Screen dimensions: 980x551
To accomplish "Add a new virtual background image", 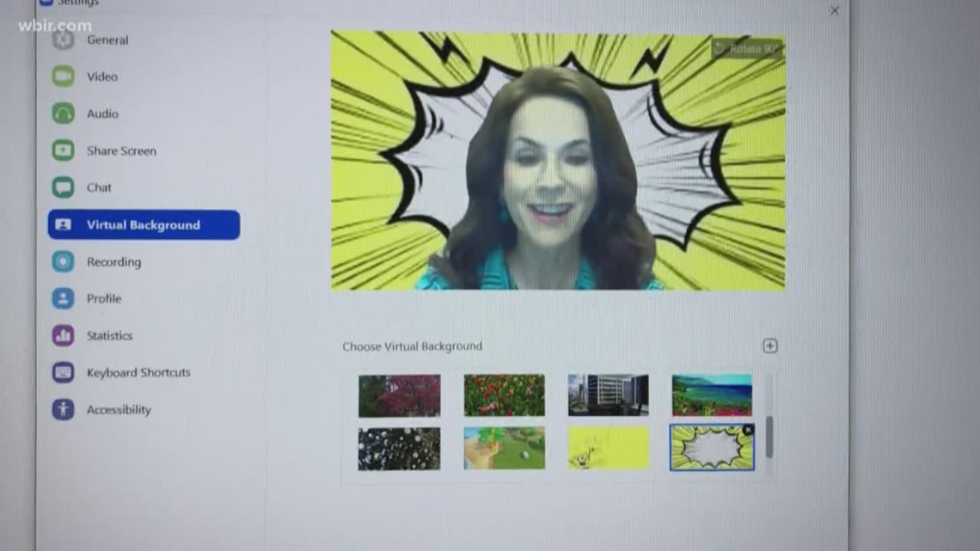I will [769, 346].
